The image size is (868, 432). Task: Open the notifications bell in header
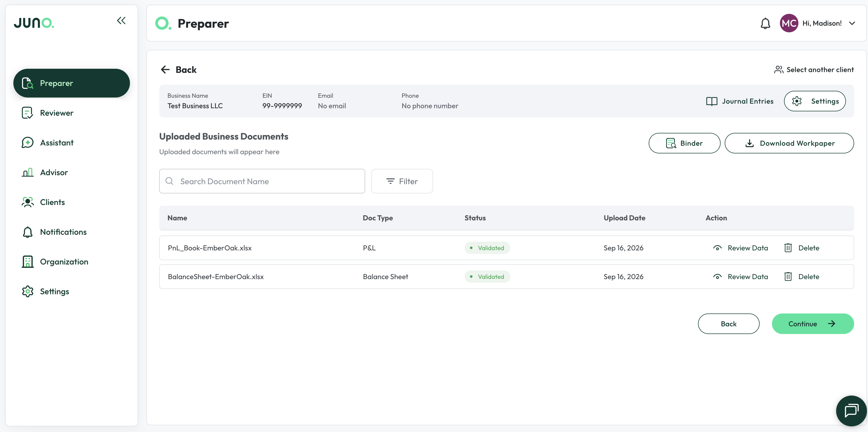[x=765, y=23]
